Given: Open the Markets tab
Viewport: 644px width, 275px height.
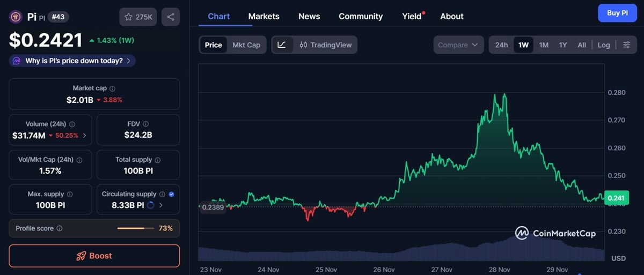Looking at the screenshot, I should click(264, 16).
